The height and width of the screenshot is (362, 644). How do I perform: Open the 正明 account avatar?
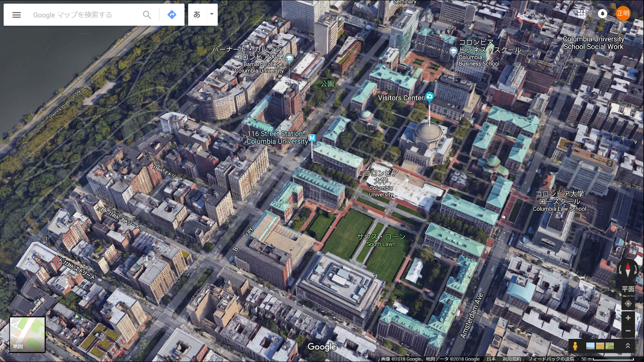[623, 14]
